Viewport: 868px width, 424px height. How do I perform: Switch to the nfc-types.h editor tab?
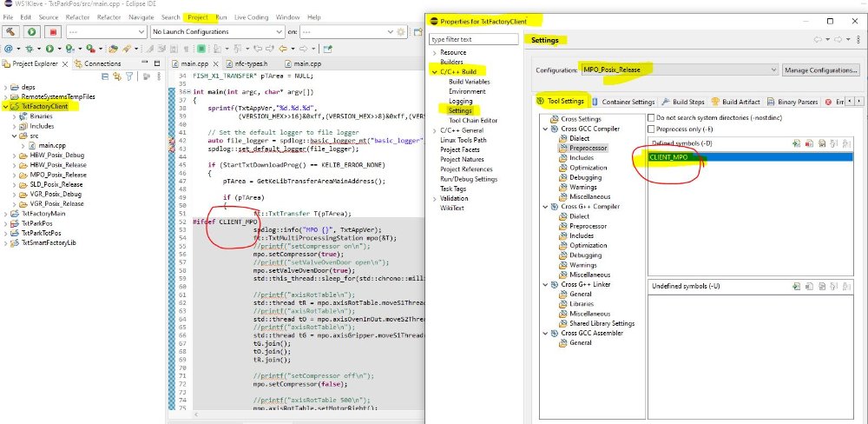[247, 63]
